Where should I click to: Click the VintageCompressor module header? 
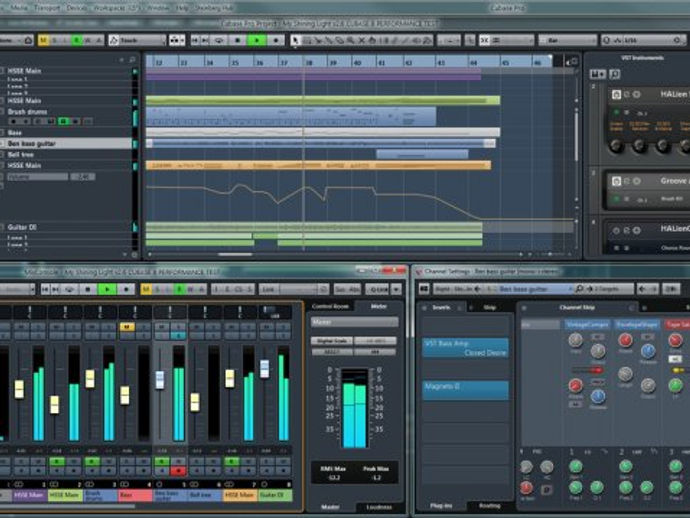(588, 324)
